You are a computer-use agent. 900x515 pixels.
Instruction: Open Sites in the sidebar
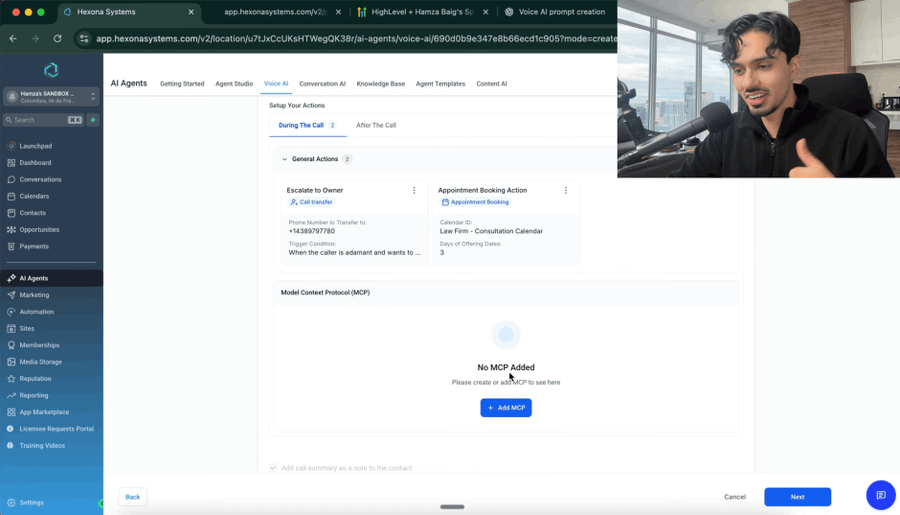coord(26,328)
